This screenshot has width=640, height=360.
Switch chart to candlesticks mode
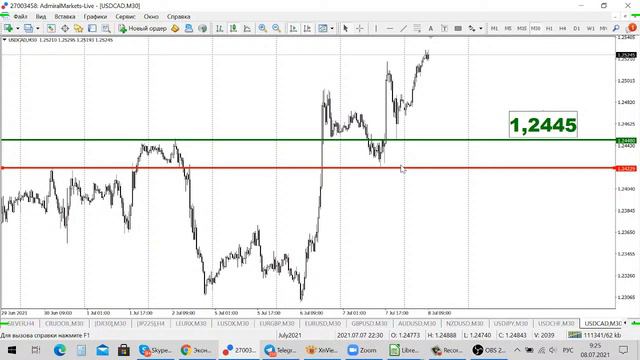point(233,28)
